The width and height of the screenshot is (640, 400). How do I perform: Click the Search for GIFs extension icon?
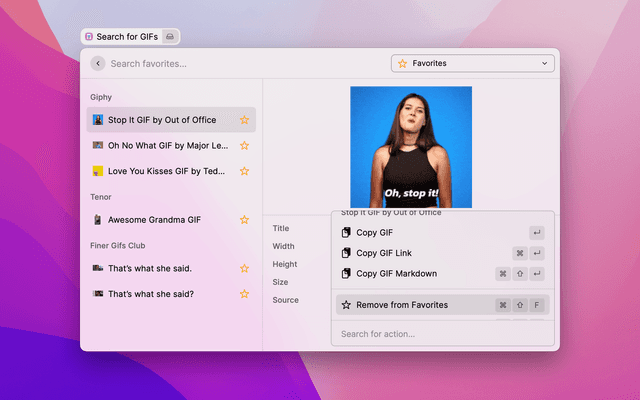tap(89, 36)
